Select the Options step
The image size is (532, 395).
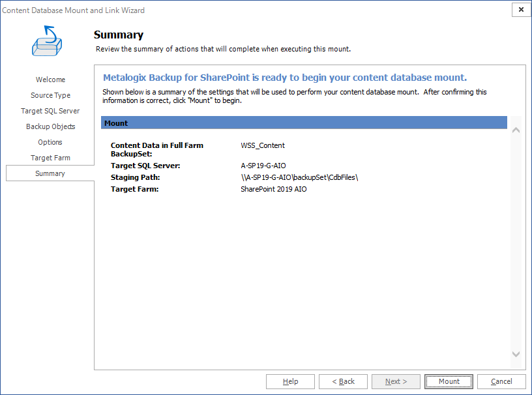click(50, 142)
